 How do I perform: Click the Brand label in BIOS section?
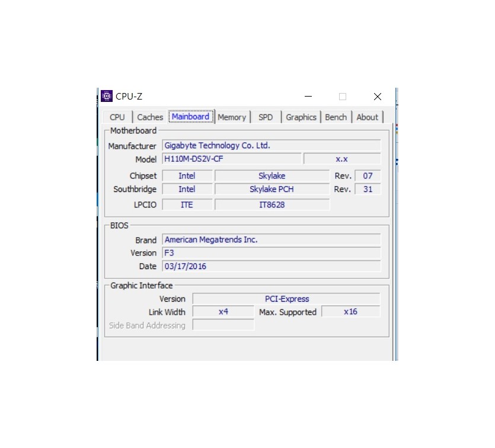[146, 240]
